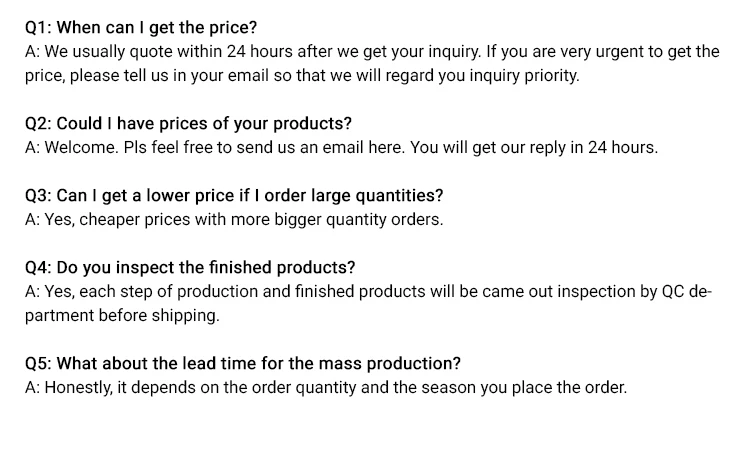Screen dimensions: 750x458
Task: Click "reply in 24 hours" text in second answer
Action: [595, 147]
